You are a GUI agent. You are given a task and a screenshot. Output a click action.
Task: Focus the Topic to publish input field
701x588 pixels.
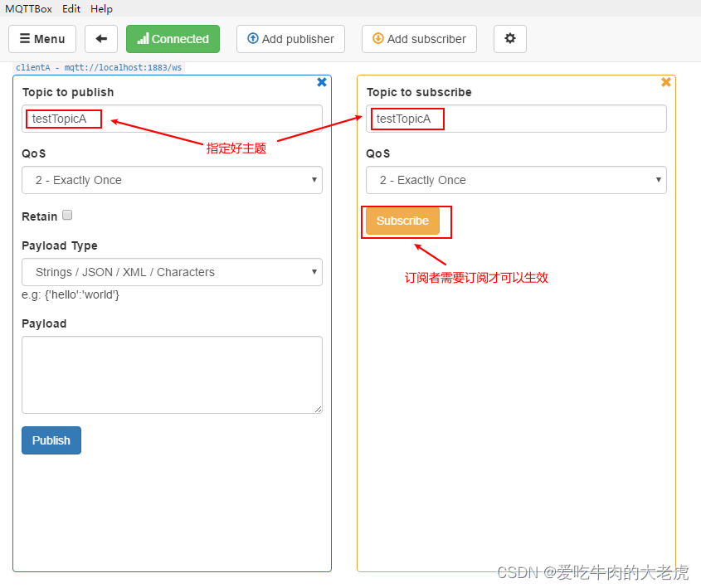[x=172, y=119]
